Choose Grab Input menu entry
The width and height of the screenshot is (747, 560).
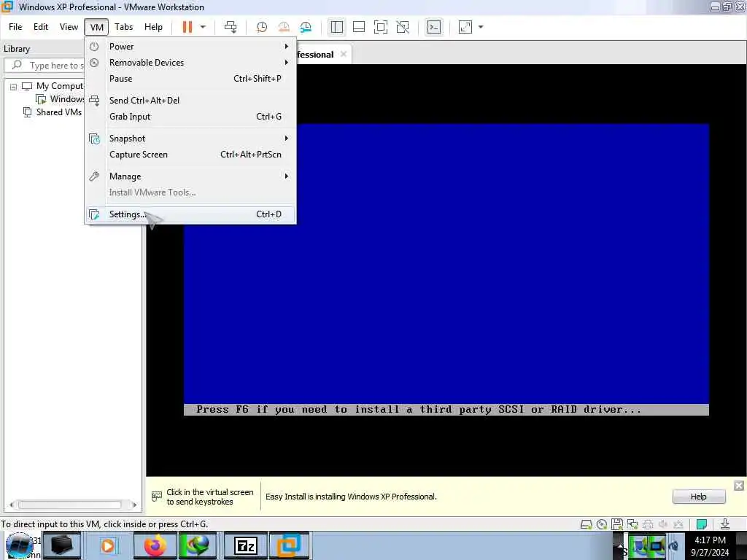click(190, 117)
